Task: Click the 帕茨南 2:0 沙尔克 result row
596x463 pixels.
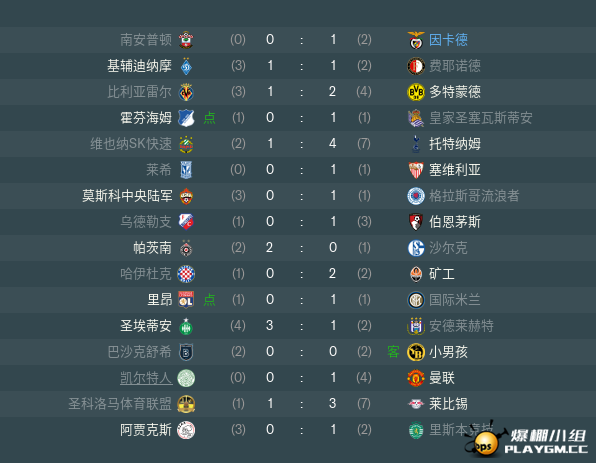Action: (298, 248)
